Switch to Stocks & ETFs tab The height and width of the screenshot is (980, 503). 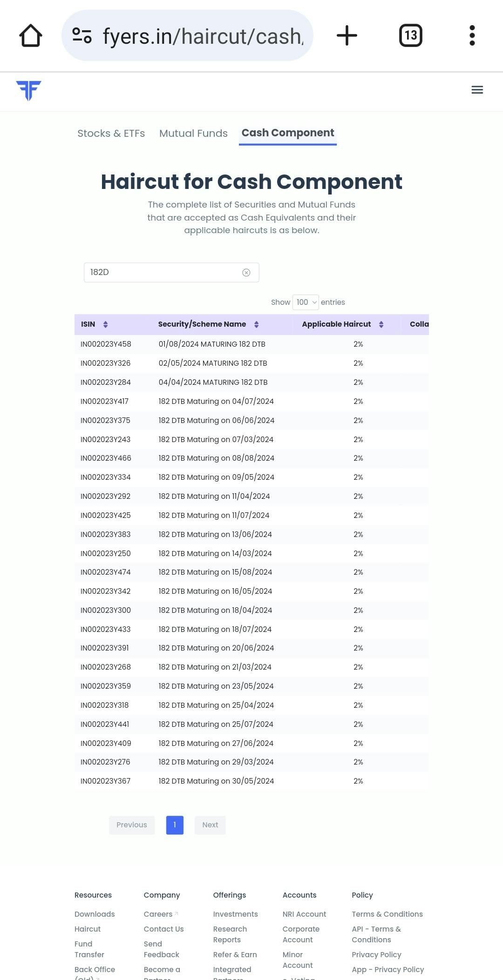click(111, 134)
